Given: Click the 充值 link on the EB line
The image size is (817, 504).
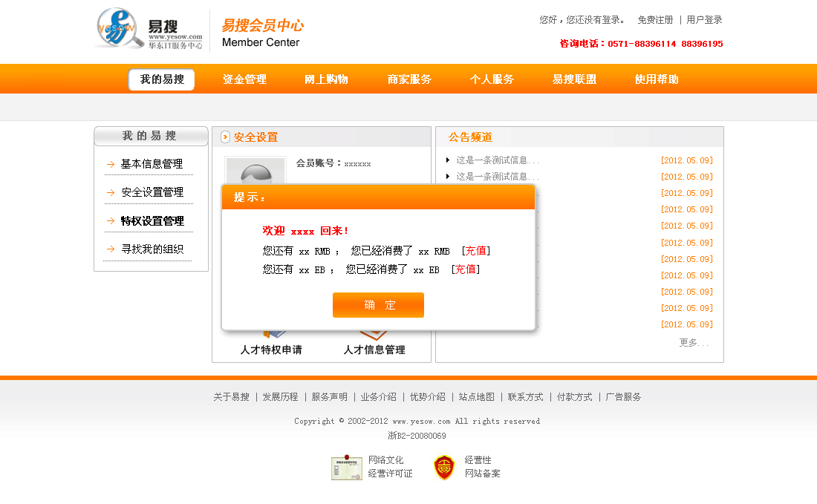Looking at the screenshot, I should (x=466, y=269).
